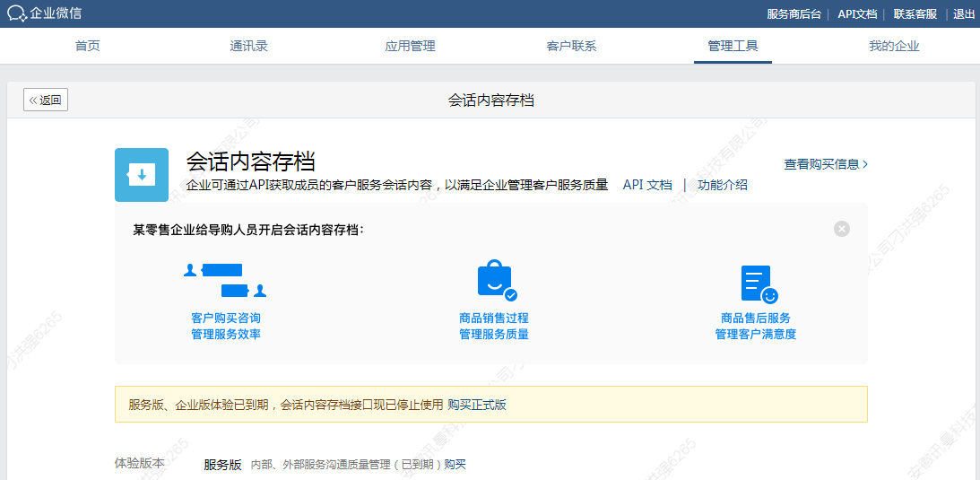Click 购买正式版 in warning banner

(477, 405)
